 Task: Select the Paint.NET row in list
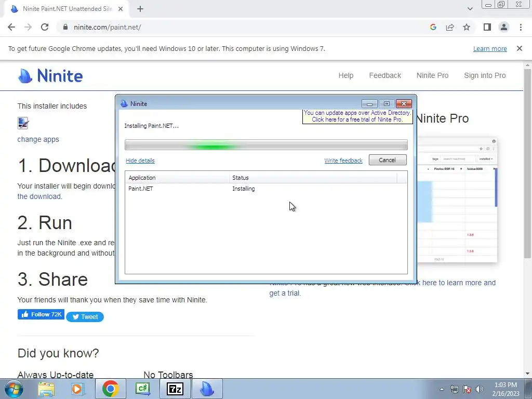(266, 189)
